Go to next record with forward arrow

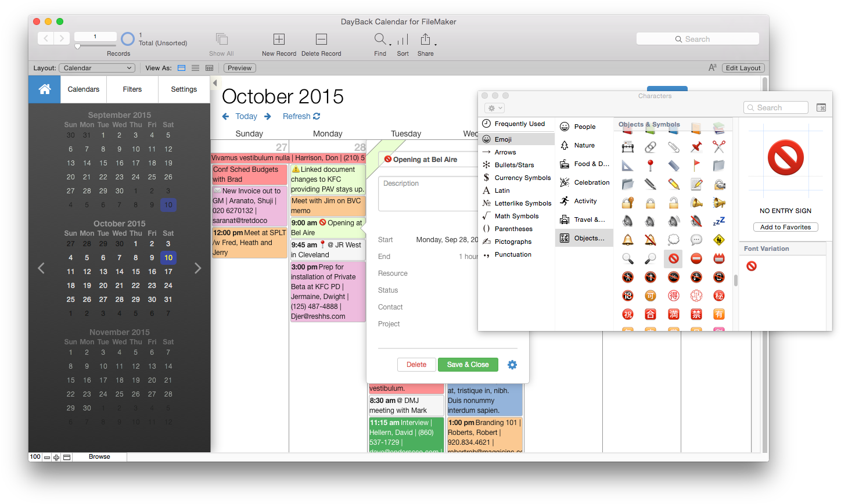(x=62, y=38)
